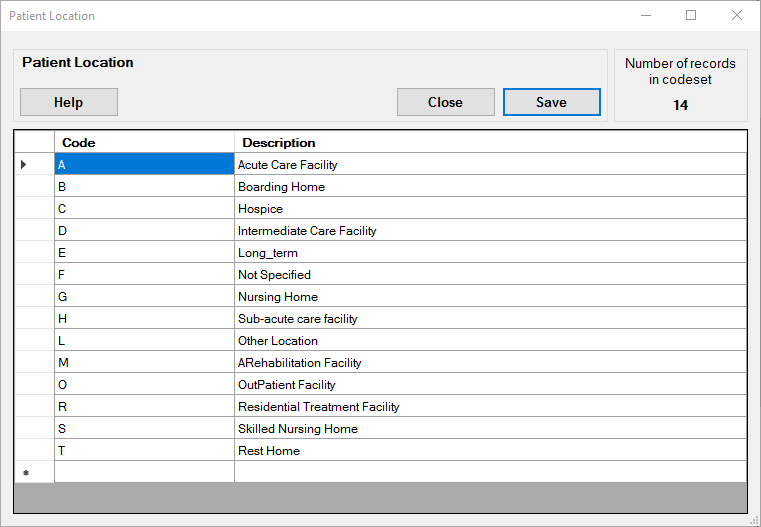
Task: Click the Rest Home description
Action: 490,450
